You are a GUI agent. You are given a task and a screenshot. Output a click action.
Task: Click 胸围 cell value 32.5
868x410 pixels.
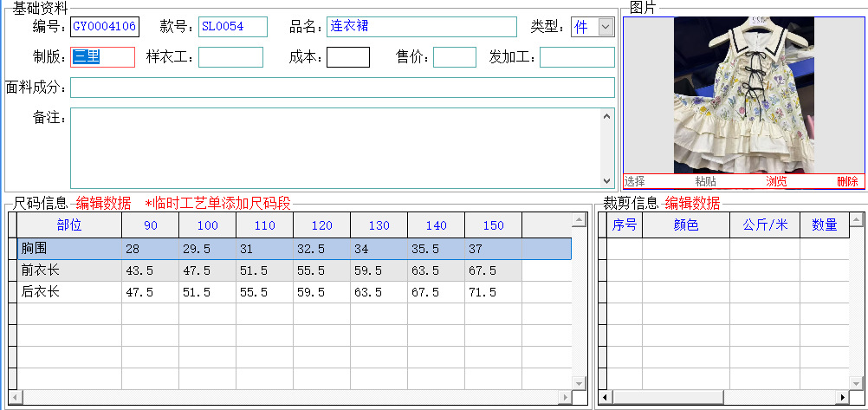pyautogui.click(x=321, y=249)
